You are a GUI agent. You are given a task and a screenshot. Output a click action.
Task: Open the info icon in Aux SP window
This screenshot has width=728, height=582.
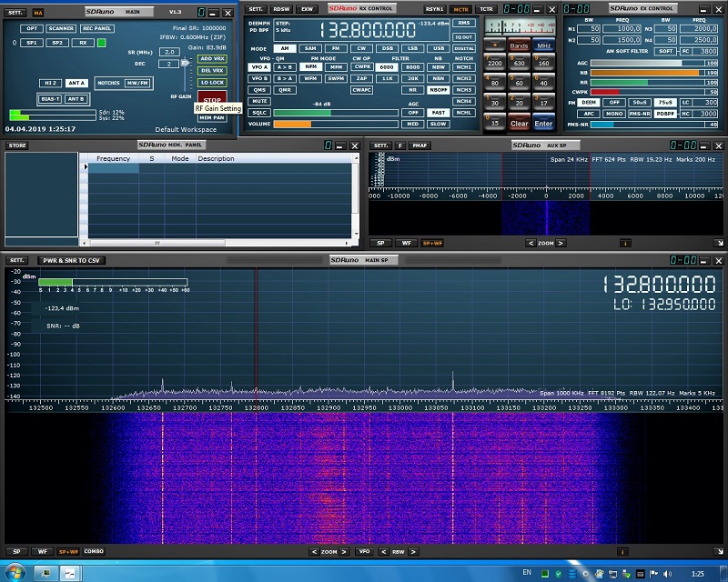(x=625, y=243)
